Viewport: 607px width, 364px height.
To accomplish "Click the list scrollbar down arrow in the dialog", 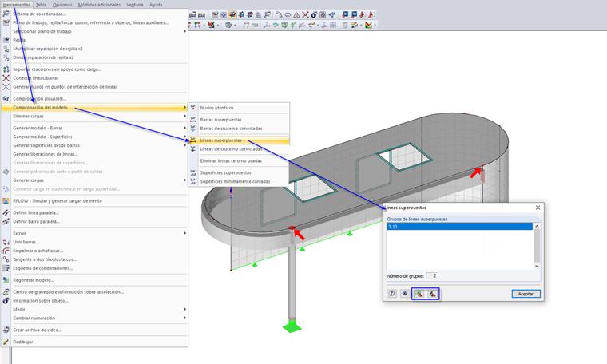I will (x=537, y=266).
